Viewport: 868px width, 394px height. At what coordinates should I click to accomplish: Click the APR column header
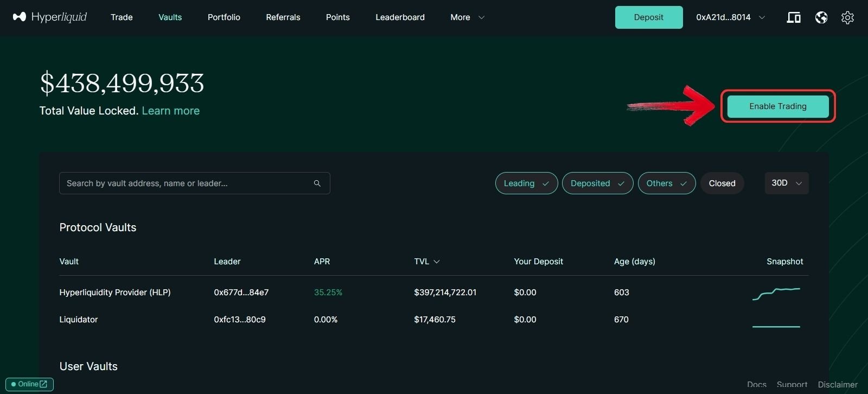pyautogui.click(x=322, y=262)
